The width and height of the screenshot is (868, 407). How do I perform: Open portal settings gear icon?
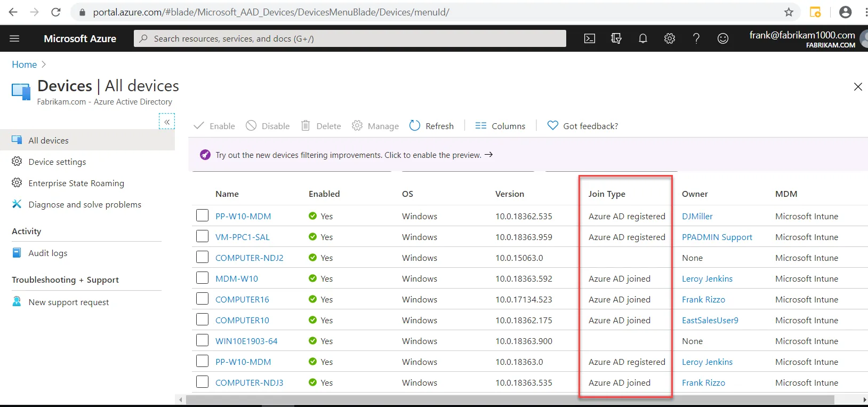[670, 38]
